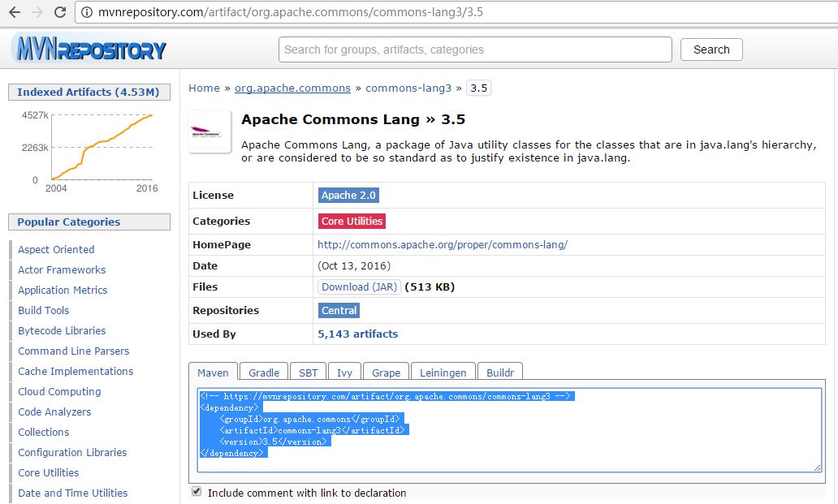The width and height of the screenshot is (838, 504).
Task: Click the Central repository tag
Action: [x=339, y=310]
